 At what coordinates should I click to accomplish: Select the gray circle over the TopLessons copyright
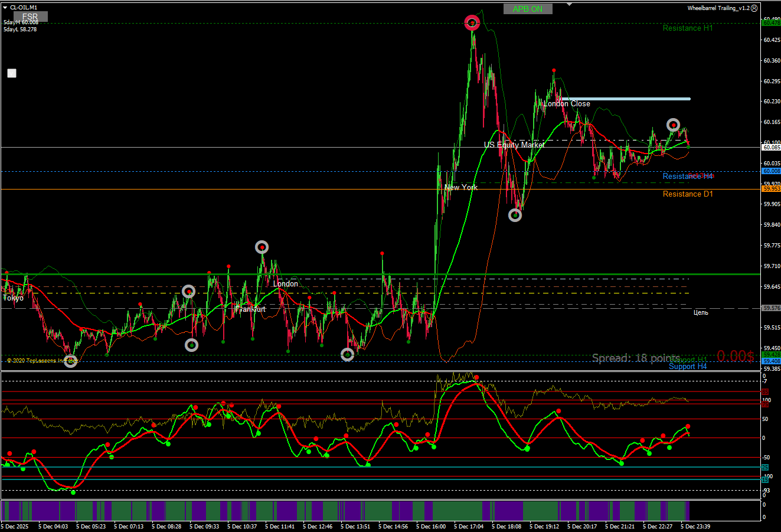tap(70, 361)
